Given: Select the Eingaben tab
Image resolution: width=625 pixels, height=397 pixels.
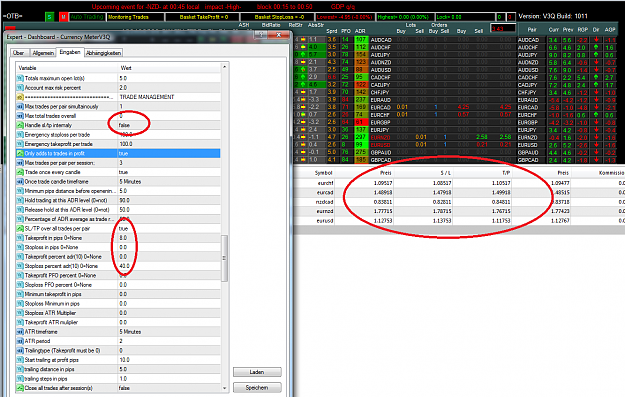Looking at the screenshot, I should [70, 52].
